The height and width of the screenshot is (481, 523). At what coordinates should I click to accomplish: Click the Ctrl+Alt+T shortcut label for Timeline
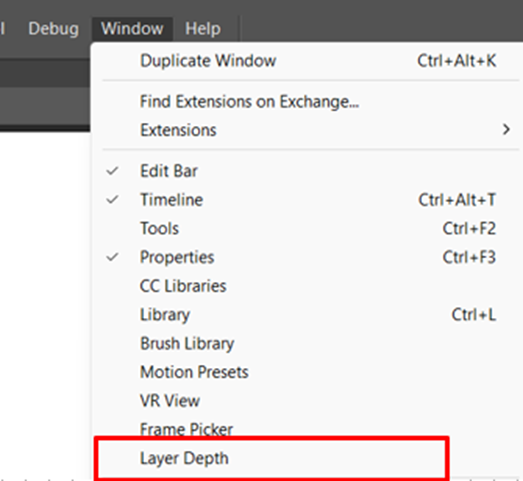(457, 200)
